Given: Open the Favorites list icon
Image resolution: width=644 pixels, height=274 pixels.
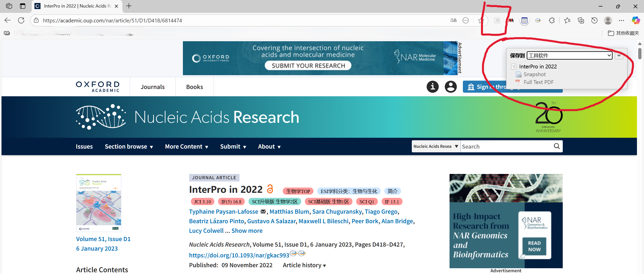Looking at the screenshot, I should tap(567, 20).
